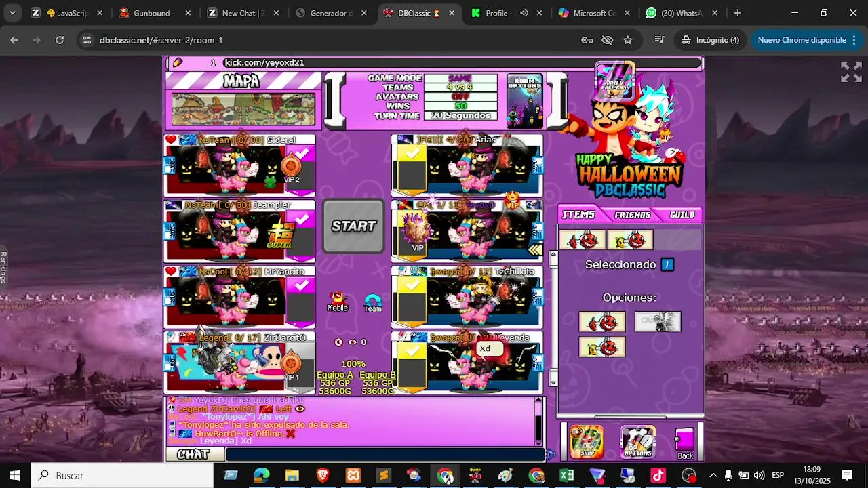868x488 pixels.
Task: Switch to the GUILD tab
Action: point(682,215)
